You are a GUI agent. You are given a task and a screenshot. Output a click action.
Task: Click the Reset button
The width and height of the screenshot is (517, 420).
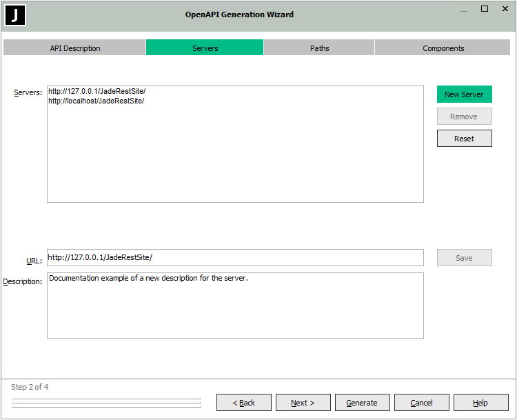[x=464, y=139]
